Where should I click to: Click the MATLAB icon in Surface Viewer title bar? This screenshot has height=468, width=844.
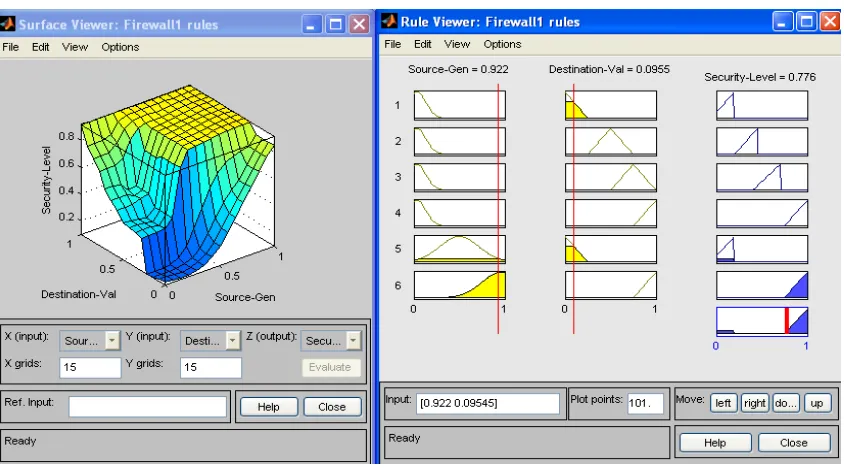[8, 24]
